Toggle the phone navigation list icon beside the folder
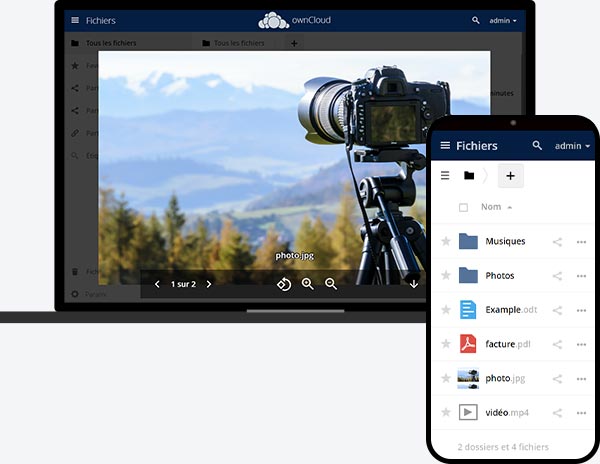600x464 pixels. click(x=445, y=176)
